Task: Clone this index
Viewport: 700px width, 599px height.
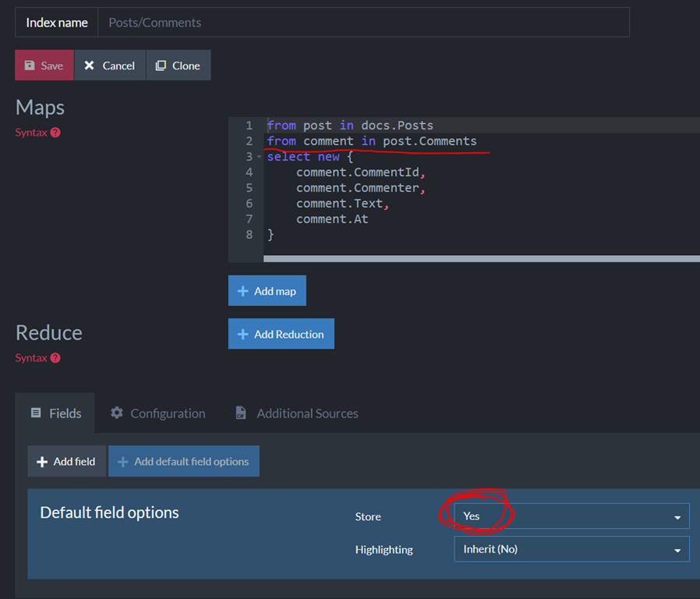Action: [x=179, y=66]
